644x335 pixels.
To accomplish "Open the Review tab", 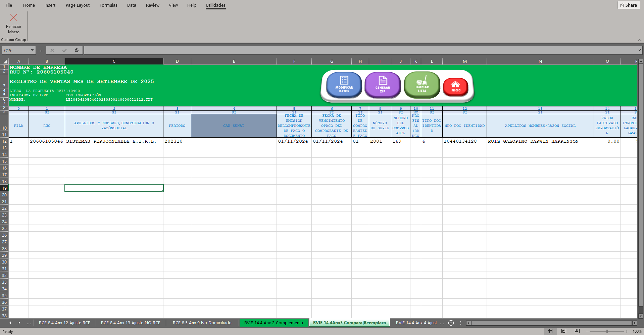I will point(153,5).
